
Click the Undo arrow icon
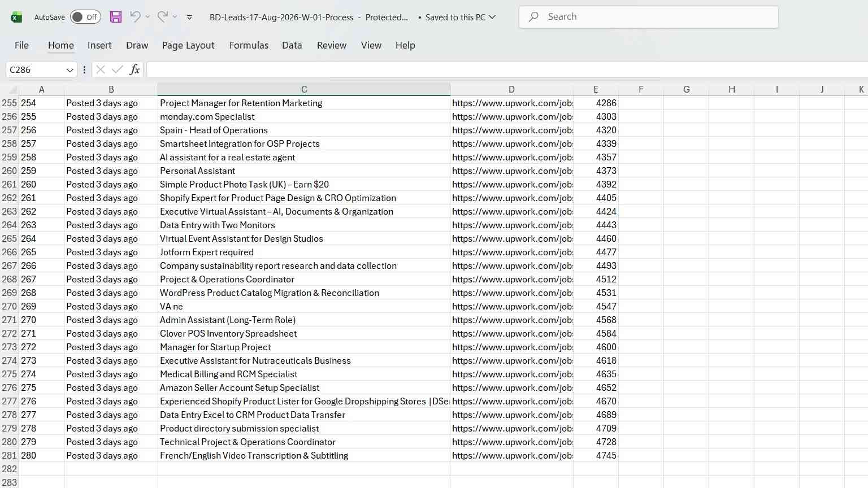(135, 17)
